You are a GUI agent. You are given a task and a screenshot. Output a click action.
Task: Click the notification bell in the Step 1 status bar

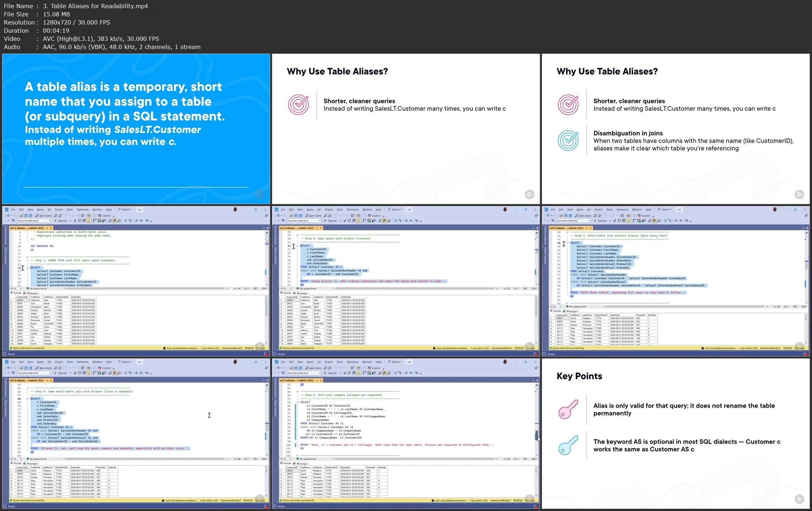(265, 354)
